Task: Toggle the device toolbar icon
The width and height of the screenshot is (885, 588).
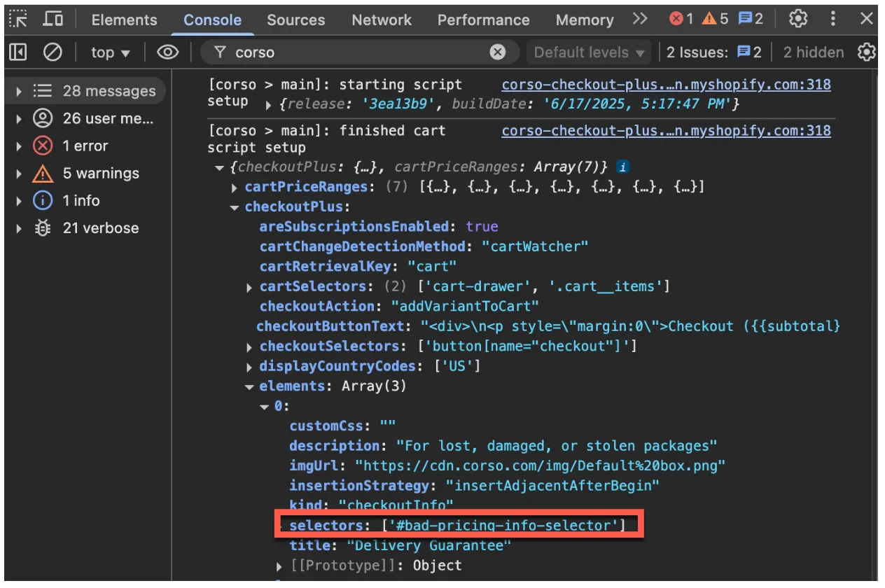Action: [53, 19]
